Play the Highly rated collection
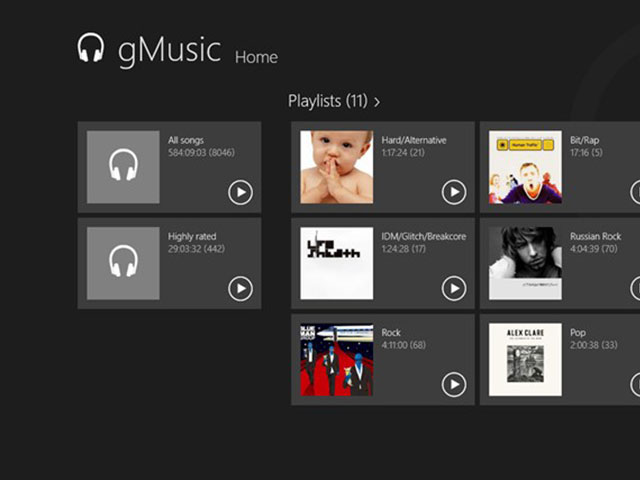 coord(240,289)
